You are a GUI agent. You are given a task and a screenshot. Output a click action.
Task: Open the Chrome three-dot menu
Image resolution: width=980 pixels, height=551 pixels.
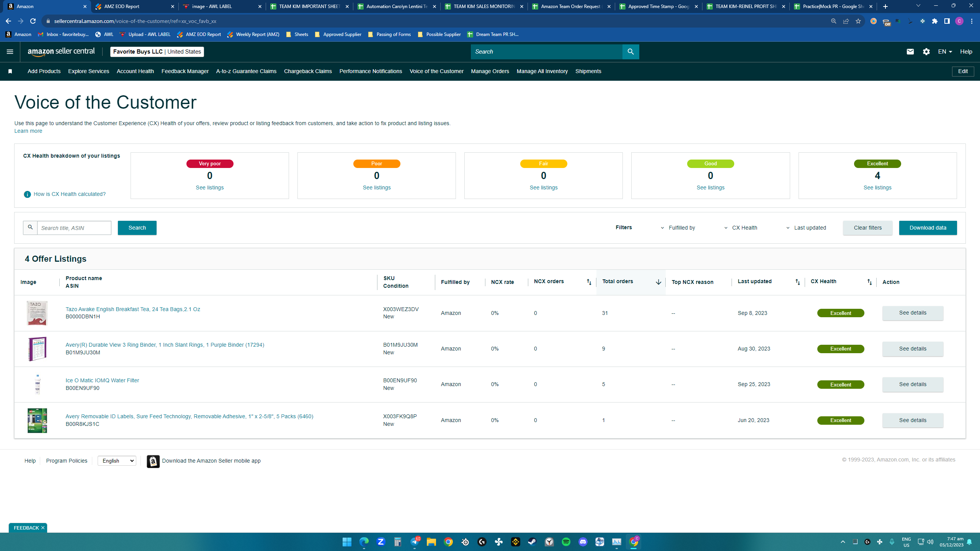(972, 21)
